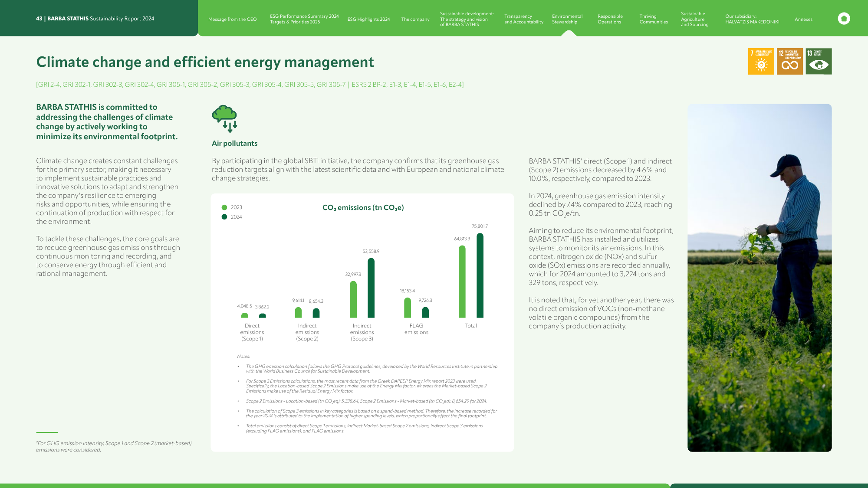Click the 2024 Total bar labeled 75,801.7

[x=480, y=275]
